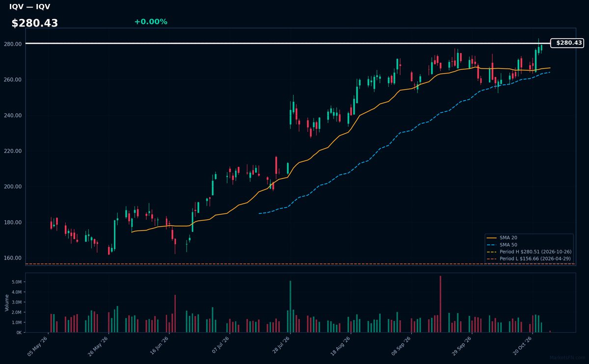The image size is (589, 364).
Task: Click the tall green volume bar at 28 Jul
Action: pyautogui.click(x=290, y=307)
